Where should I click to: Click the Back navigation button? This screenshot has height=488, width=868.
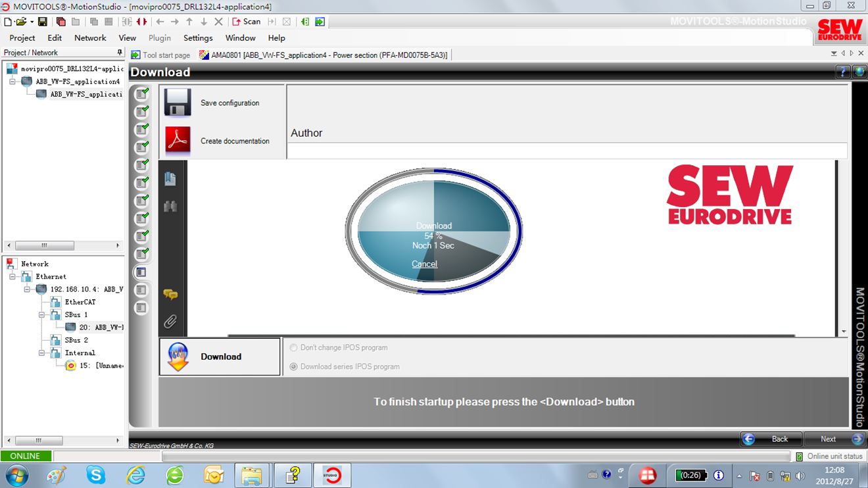coord(771,439)
